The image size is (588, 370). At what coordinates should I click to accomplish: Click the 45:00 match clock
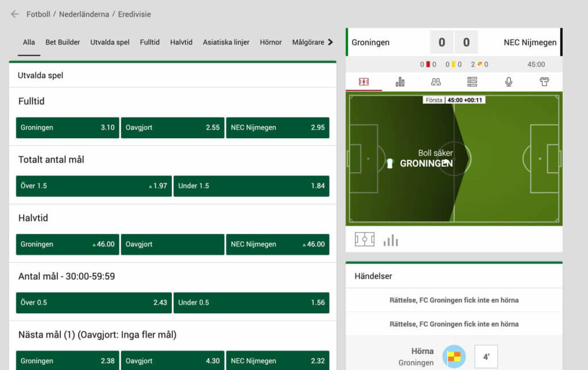(536, 64)
